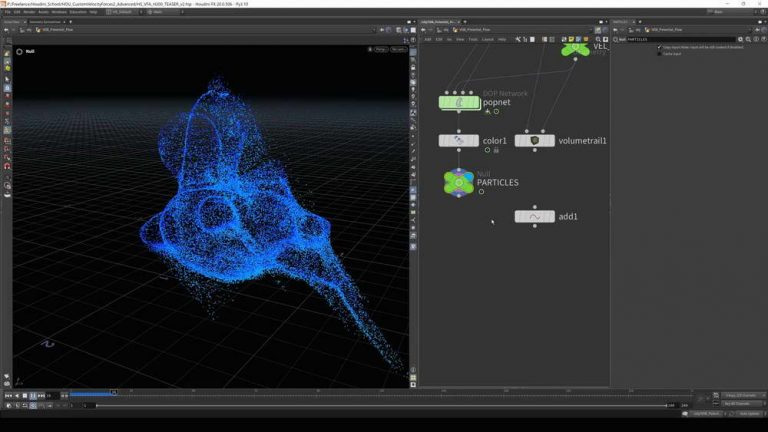Open the Auto Update dropdown at bottom right
768x432 pixels.
click(749, 413)
